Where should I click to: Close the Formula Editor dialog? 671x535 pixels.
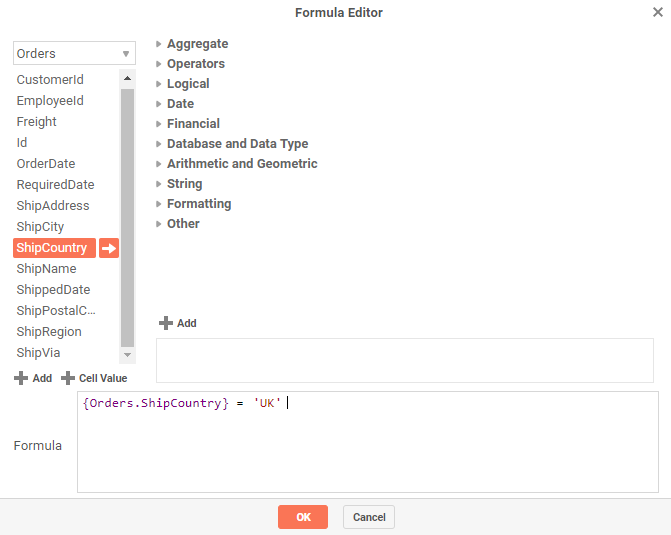pos(658,12)
